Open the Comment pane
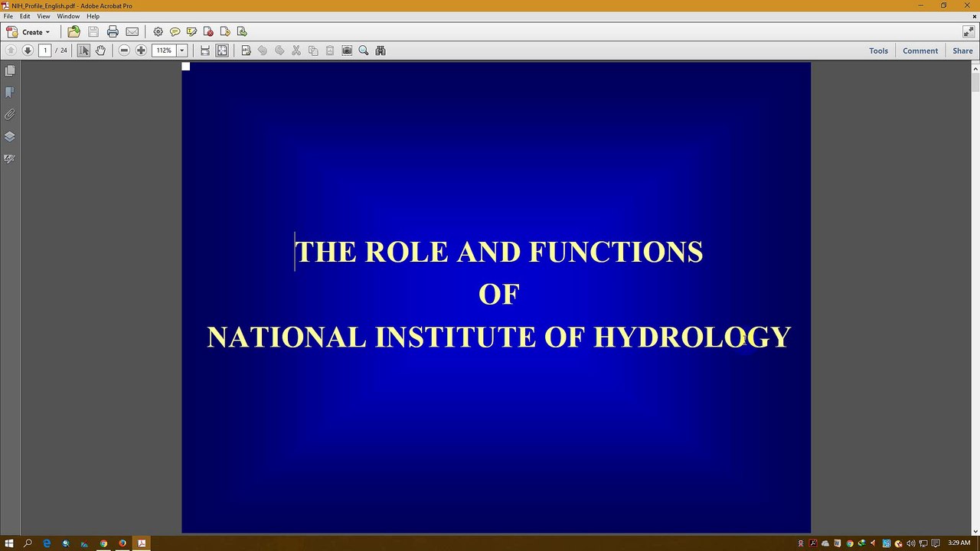980x551 pixels. click(x=920, y=51)
